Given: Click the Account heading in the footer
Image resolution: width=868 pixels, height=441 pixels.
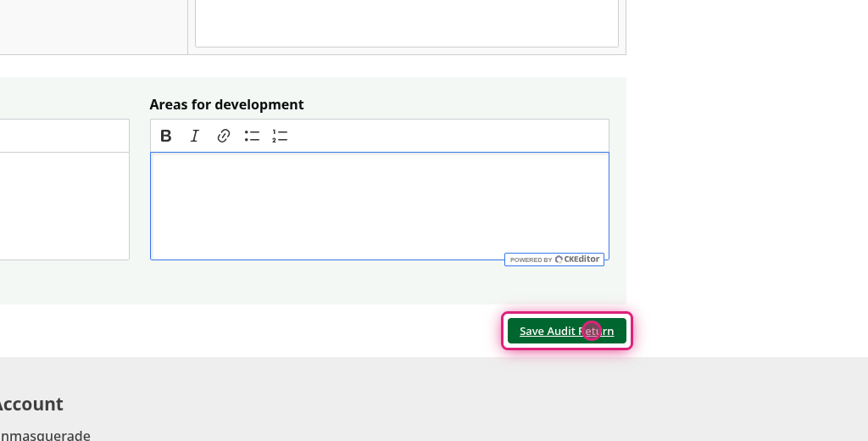Looking at the screenshot, I should point(31,404).
